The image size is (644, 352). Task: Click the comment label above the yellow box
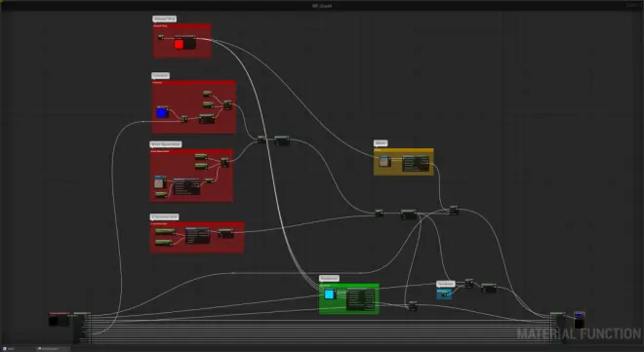[381, 143]
